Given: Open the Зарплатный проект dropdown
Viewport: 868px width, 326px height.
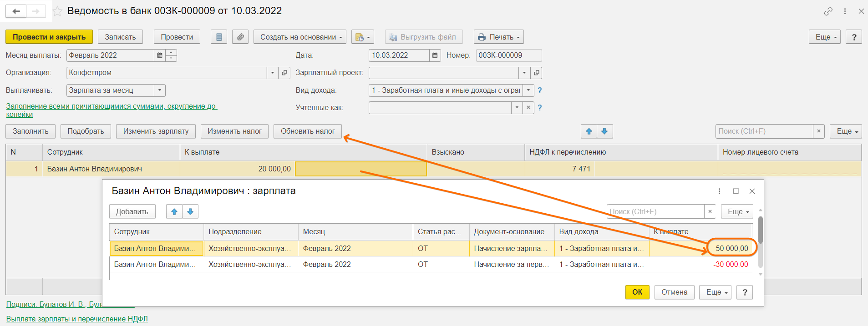Looking at the screenshot, I should pos(524,73).
